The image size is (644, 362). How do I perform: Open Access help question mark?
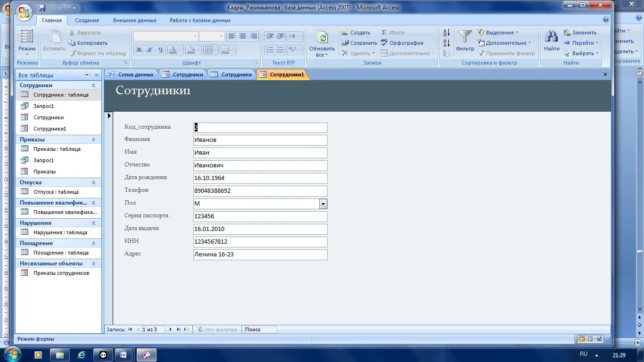(606, 20)
